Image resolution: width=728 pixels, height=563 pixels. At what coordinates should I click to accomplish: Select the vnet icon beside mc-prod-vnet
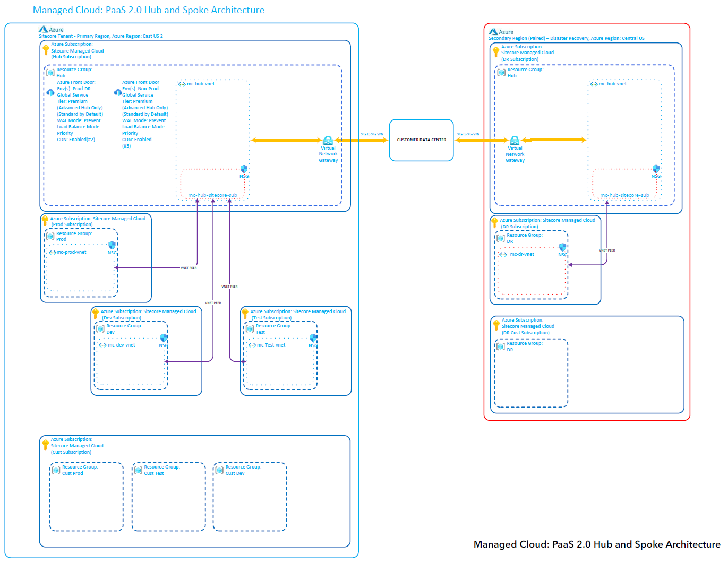point(53,253)
